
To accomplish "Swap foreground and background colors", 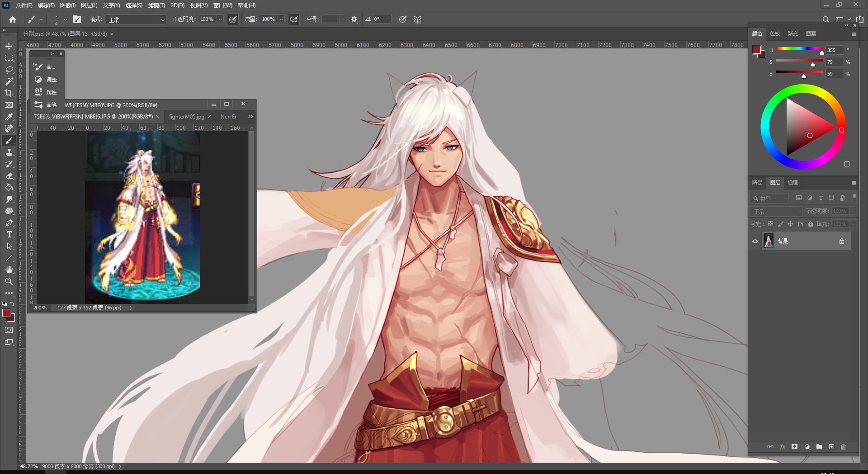I will click(12, 304).
